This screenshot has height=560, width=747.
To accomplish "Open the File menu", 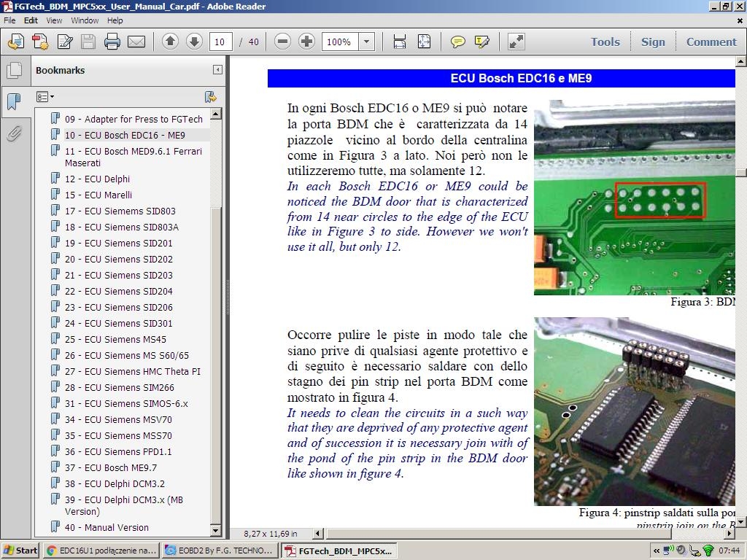I will pyautogui.click(x=9, y=20).
